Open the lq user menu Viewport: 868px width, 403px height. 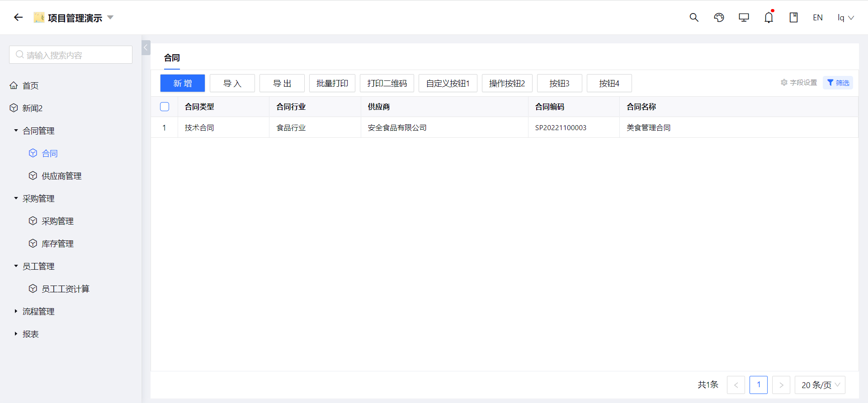pyautogui.click(x=845, y=18)
